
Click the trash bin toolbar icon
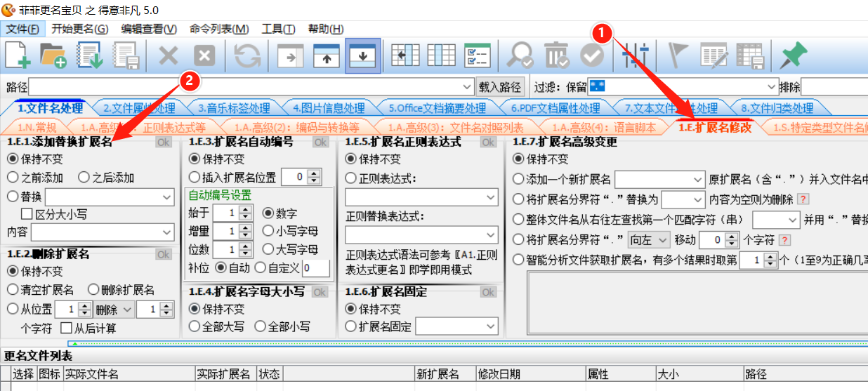(x=556, y=55)
